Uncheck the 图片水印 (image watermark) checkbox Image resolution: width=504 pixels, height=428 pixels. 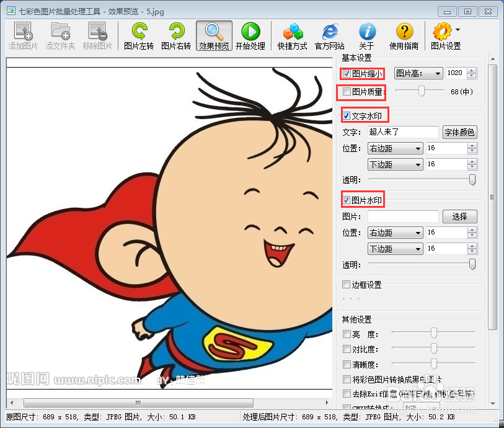[346, 200]
